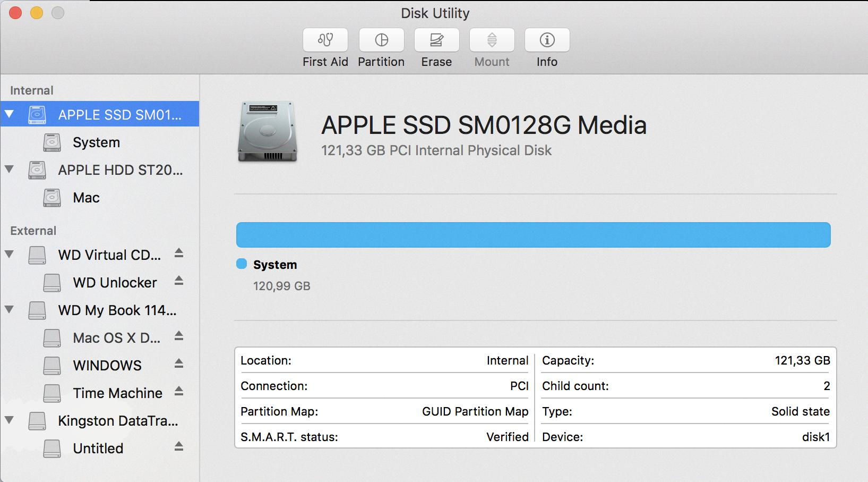Collapse the Kingston DataTraveler disclosure triangle
The width and height of the screenshot is (868, 482).
pyautogui.click(x=9, y=420)
